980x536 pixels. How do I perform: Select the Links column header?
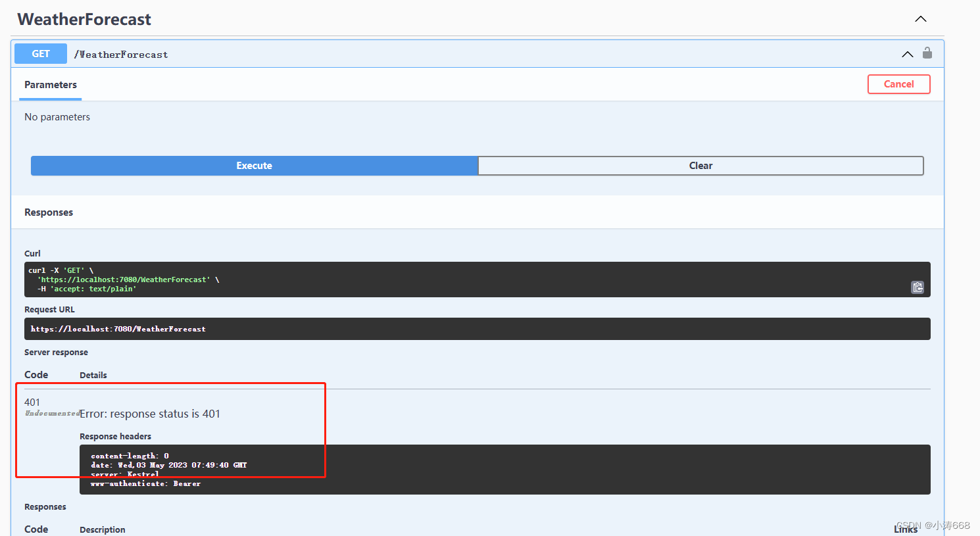point(906,529)
